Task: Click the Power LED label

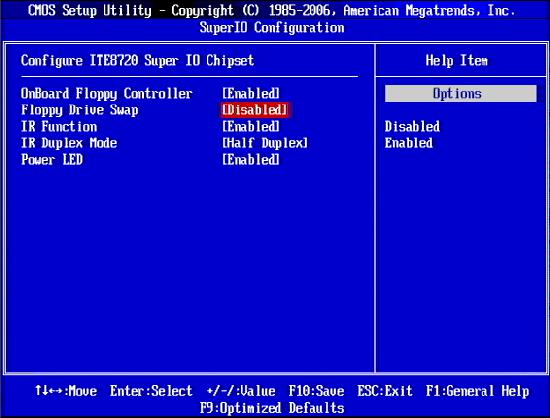Action: coord(52,160)
